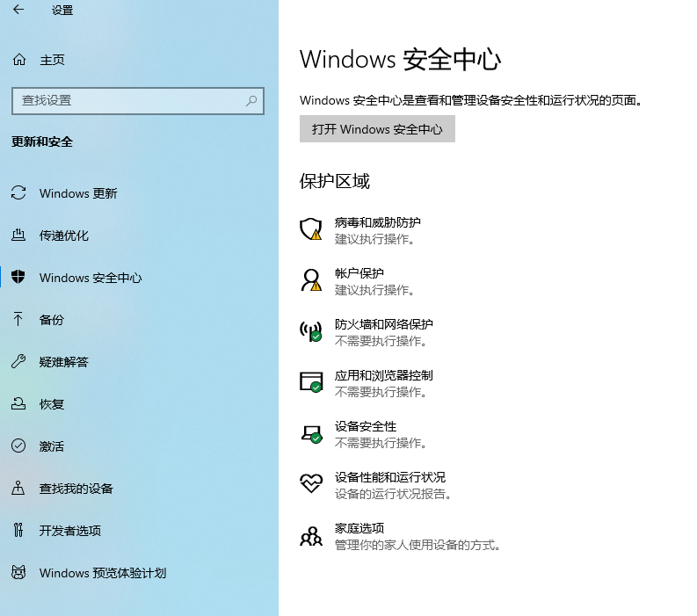This screenshot has height=616, width=697.
Task: Open the 家庭选项 protection area link
Action: point(359,528)
